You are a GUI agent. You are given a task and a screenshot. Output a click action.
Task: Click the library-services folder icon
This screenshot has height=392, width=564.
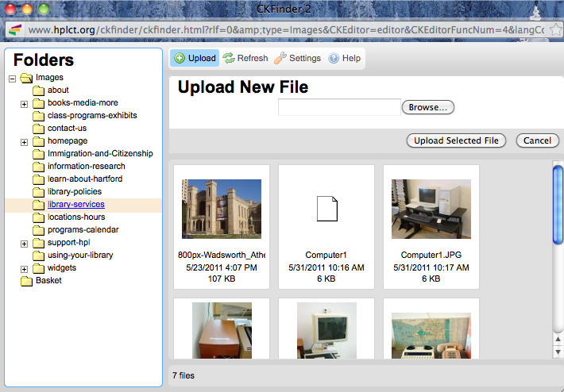pyautogui.click(x=38, y=205)
